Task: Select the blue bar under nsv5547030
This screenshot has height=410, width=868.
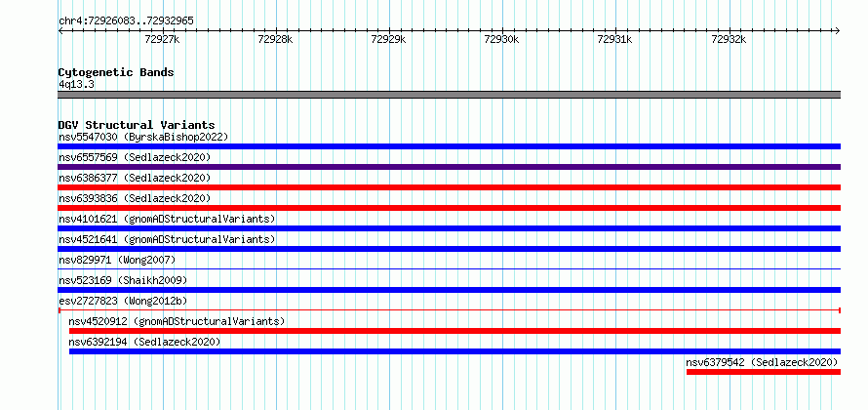Action: click(x=449, y=146)
